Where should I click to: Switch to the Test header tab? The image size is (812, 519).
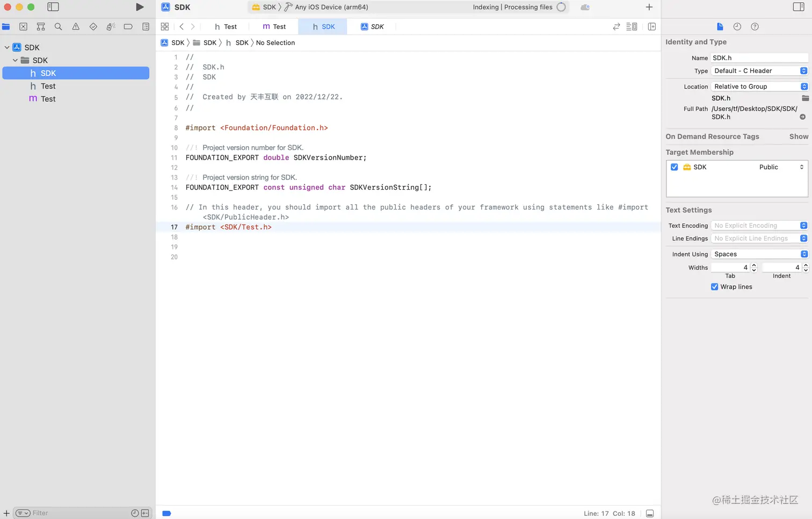tap(226, 26)
